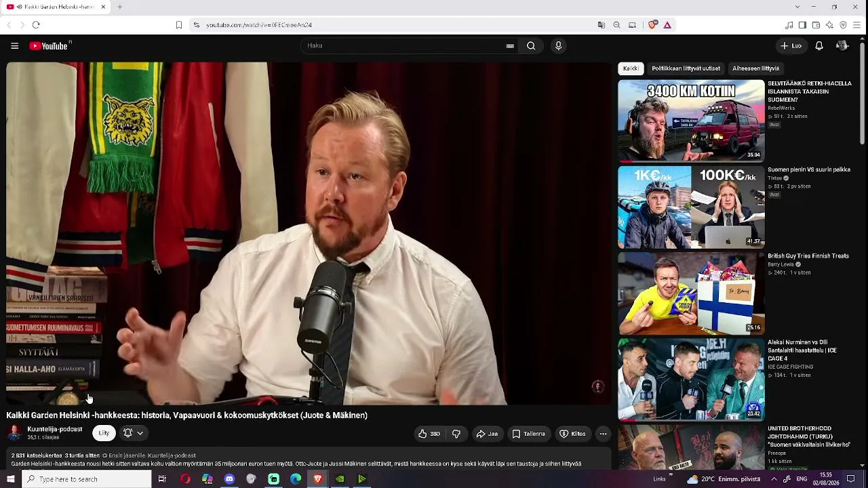Dislike the video with thumbs down
This screenshot has width=868, height=488.
coord(456,434)
